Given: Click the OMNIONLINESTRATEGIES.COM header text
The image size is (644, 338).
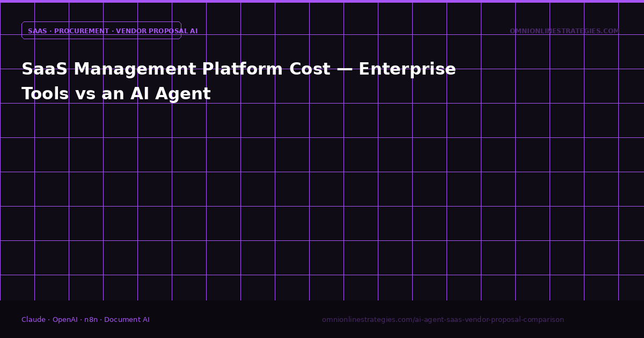Looking at the screenshot, I should (565, 31).
